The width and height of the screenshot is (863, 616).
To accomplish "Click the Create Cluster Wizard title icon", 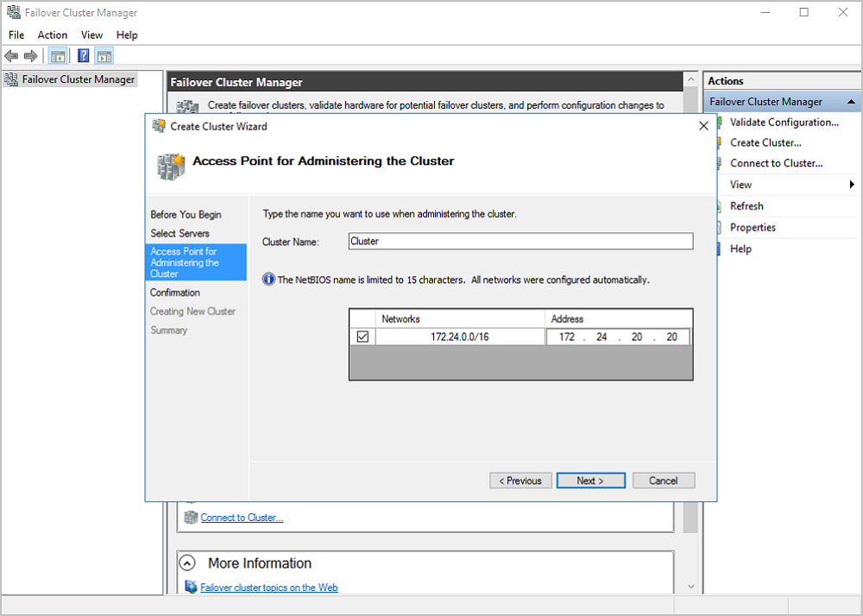I will (159, 126).
